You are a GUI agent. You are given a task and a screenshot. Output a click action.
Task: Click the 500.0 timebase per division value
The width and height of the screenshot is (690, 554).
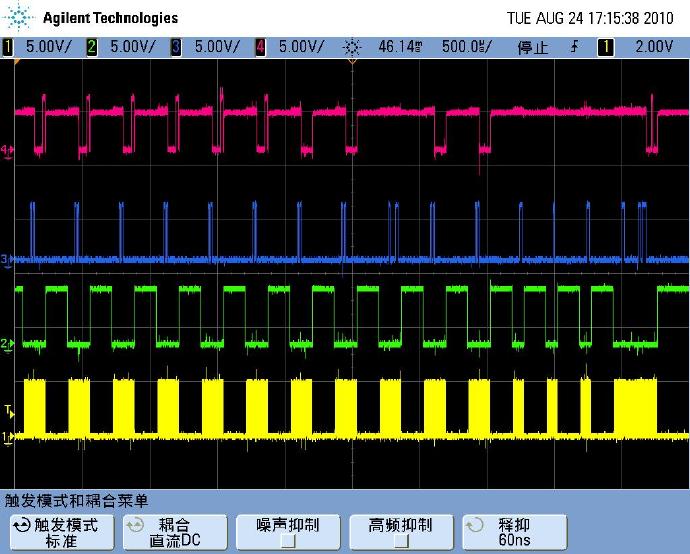pyautogui.click(x=466, y=47)
